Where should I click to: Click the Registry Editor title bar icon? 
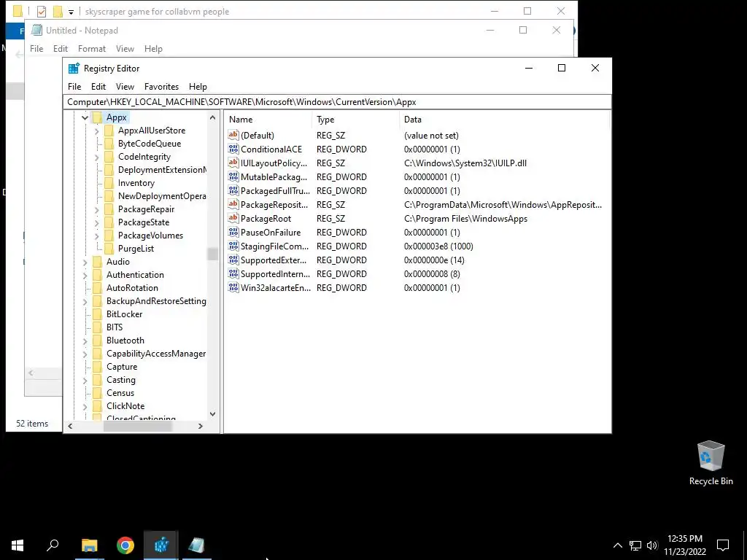click(74, 68)
